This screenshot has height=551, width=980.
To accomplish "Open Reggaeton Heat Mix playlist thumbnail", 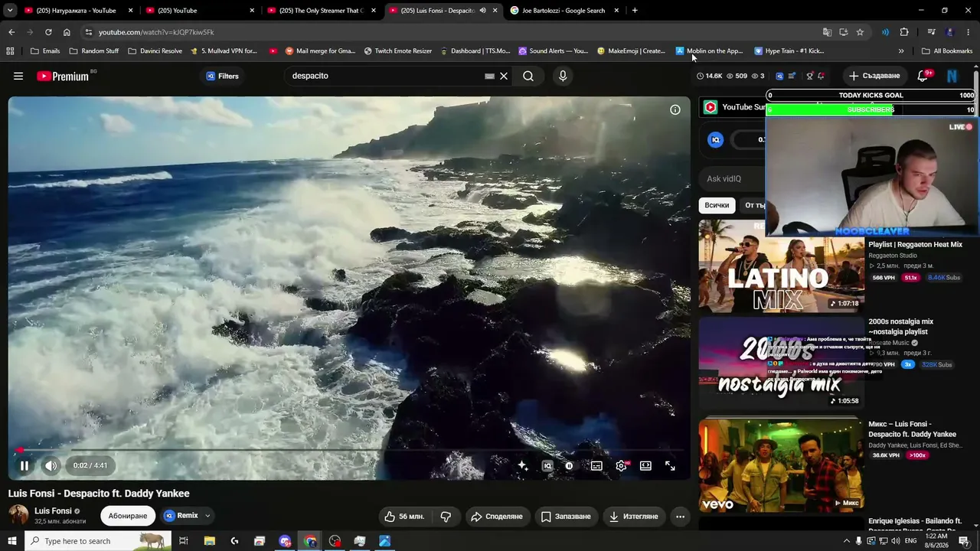I will pyautogui.click(x=781, y=266).
